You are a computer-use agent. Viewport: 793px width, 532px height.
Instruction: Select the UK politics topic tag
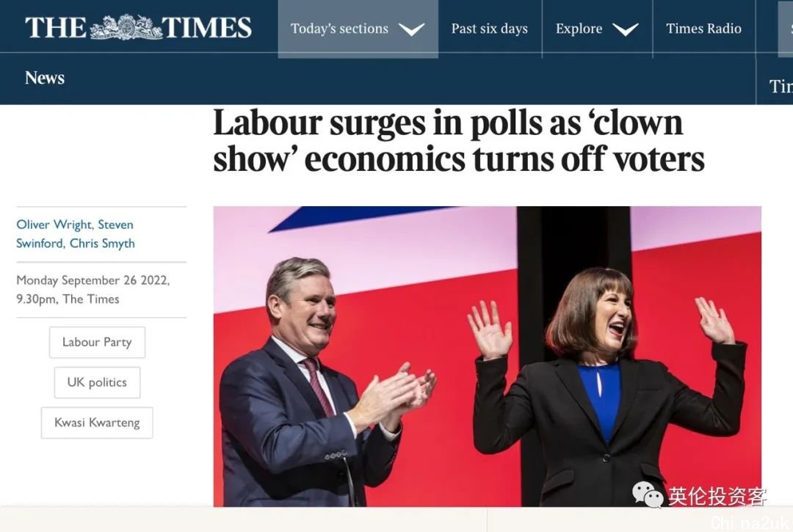97,382
